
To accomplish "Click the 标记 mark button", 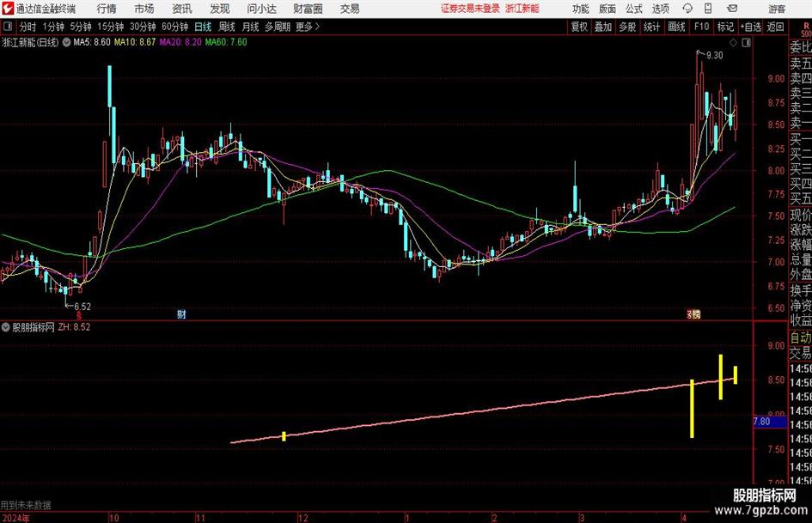I will pyautogui.click(x=725, y=27).
